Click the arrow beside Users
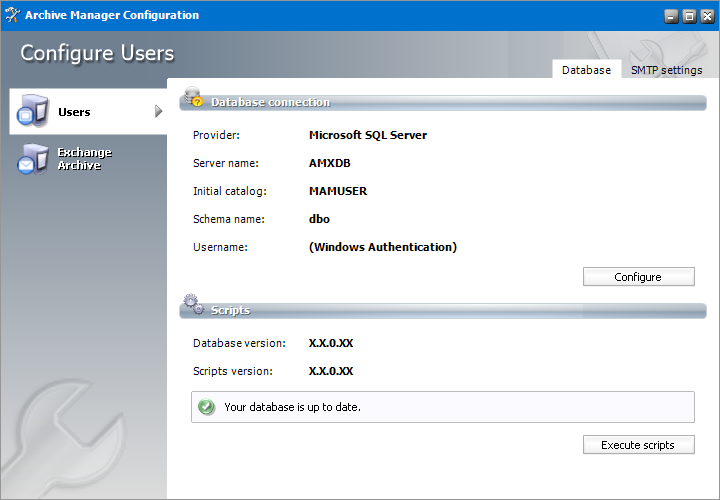 point(158,111)
